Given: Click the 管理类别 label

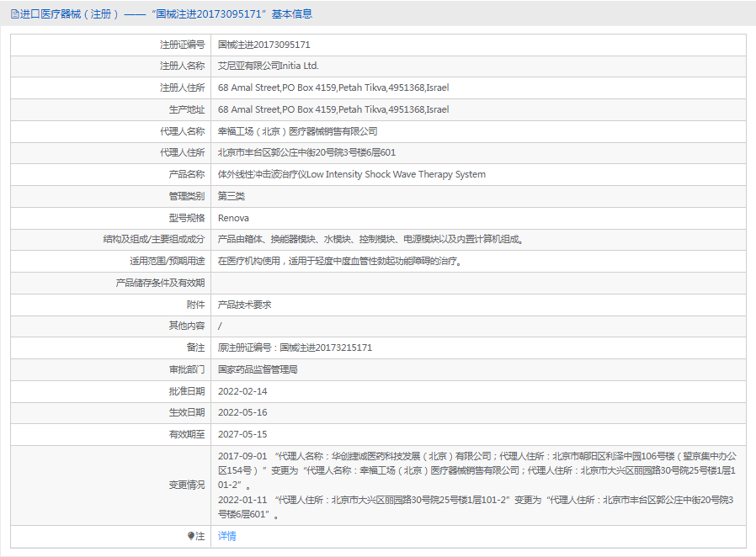Looking at the screenshot, I should pos(187,196).
